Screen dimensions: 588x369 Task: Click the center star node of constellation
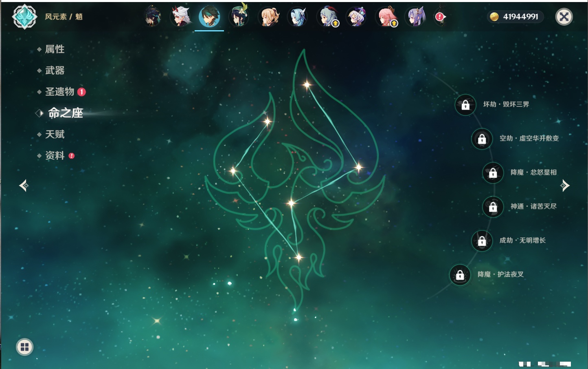coord(291,203)
